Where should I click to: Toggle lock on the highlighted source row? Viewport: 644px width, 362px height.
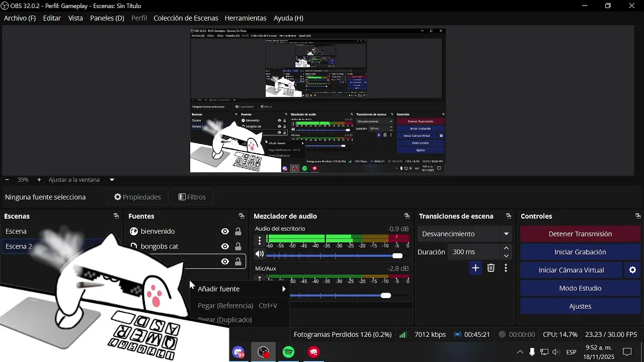click(x=238, y=261)
